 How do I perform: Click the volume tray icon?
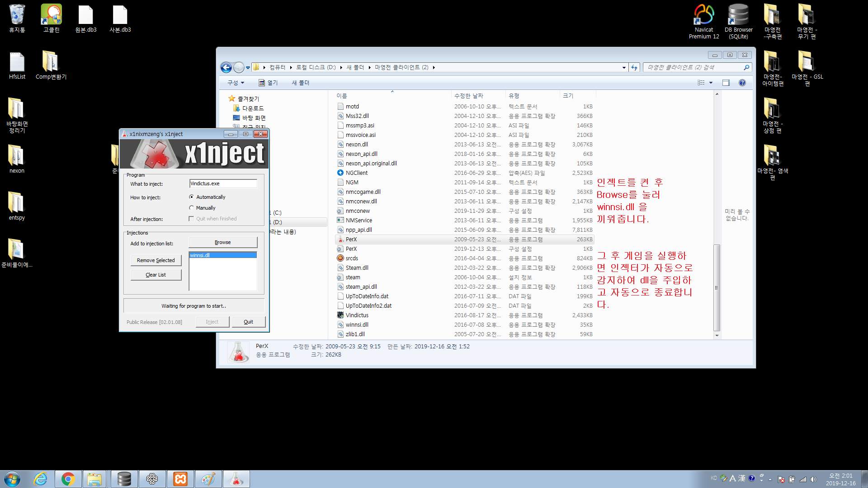(x=813, y=479)
